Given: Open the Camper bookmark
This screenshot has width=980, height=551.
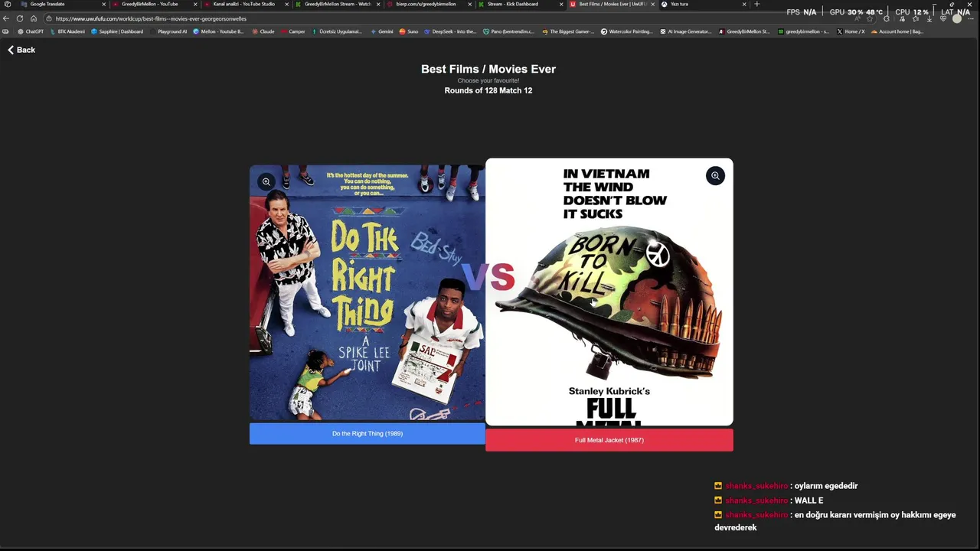Looking at the screenshot, I should pos(292,31).
